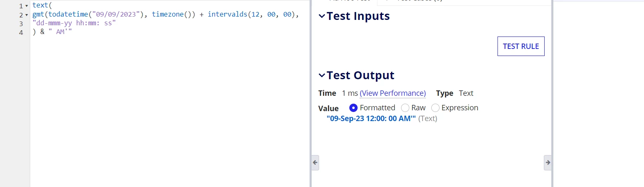This screenshot has height=187, width=644.
Task: Place cursor on the todatetime function
Action: click(69, 15)
